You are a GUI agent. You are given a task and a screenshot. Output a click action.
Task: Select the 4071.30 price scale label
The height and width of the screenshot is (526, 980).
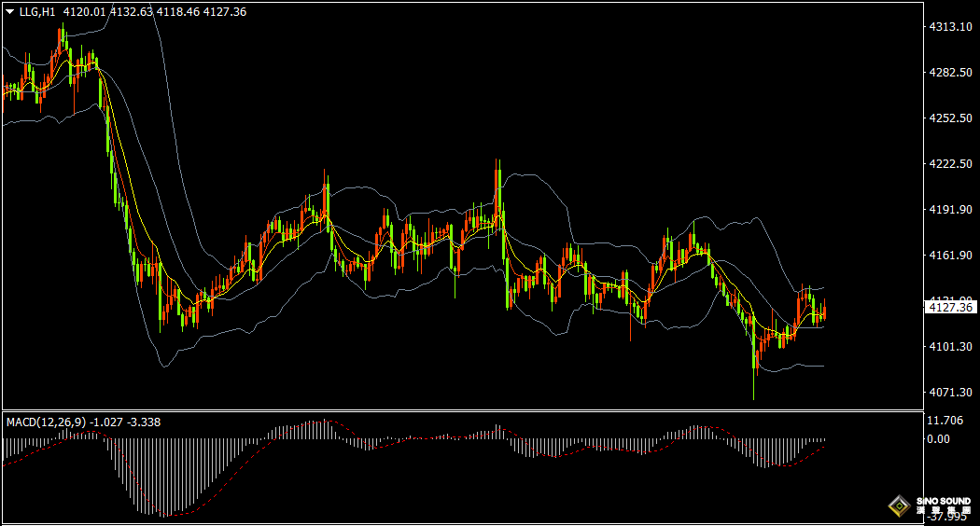pos(951,392)
